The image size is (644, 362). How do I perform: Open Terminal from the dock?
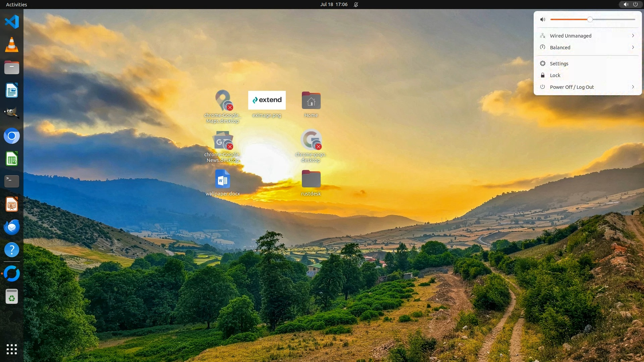point(12,181)
